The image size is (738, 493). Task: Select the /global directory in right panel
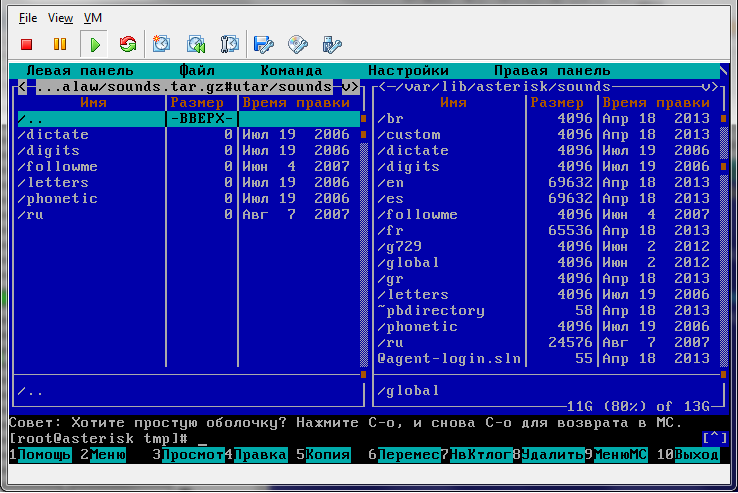[x=413, y=263]
